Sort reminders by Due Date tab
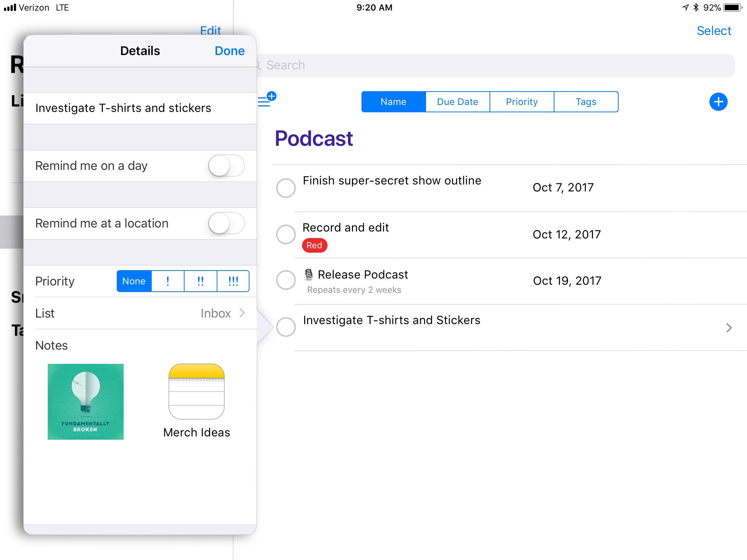The image size is (747, 560). (x=457, y=102)
